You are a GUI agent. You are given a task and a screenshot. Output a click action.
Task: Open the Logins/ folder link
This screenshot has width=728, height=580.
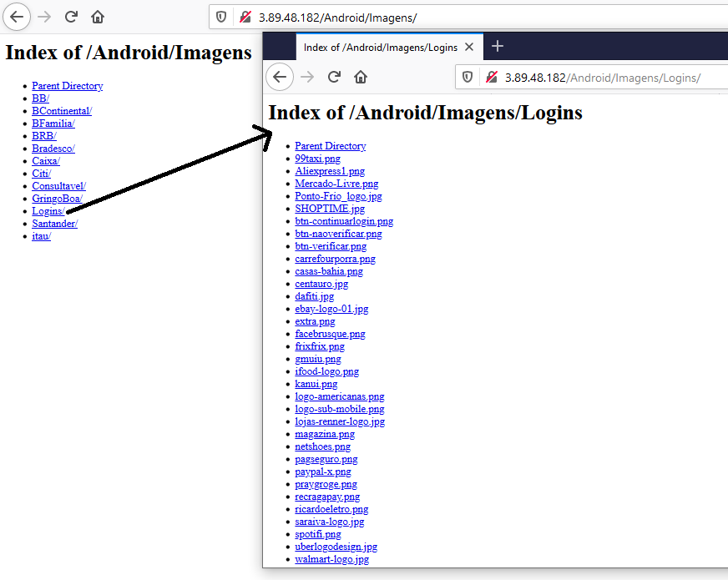[48, 211]
